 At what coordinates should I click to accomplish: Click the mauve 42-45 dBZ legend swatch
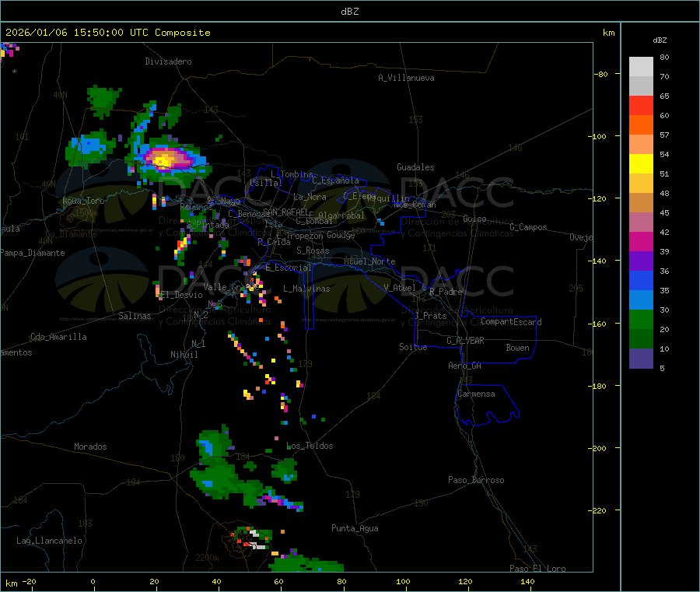click(x=641, y=222)
